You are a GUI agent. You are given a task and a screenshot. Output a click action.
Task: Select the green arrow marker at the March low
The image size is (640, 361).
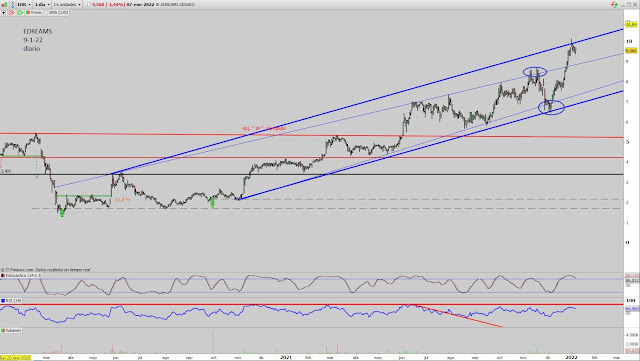pyautogui.click(x=62, y=212)
